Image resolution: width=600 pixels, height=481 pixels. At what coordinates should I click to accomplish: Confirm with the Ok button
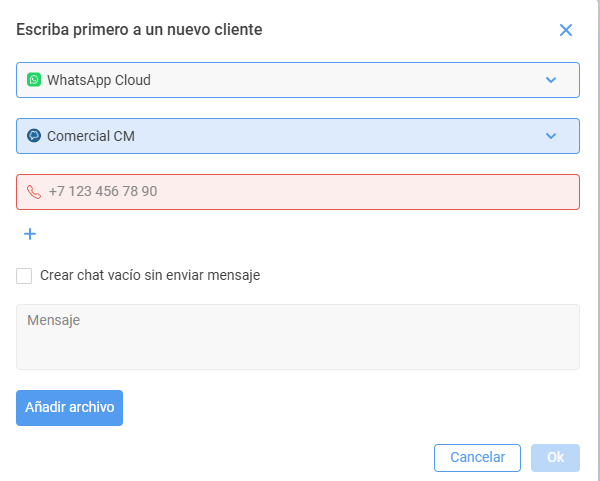point(555,458)
